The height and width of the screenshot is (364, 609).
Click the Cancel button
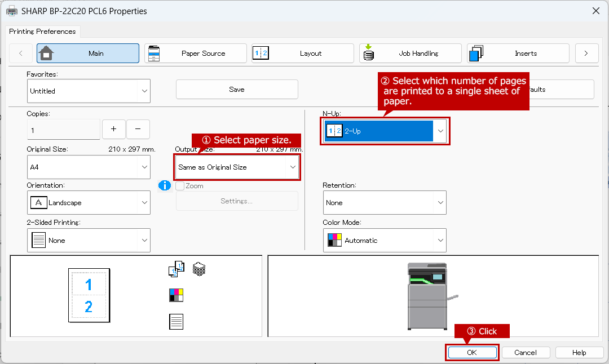(526, 352)
